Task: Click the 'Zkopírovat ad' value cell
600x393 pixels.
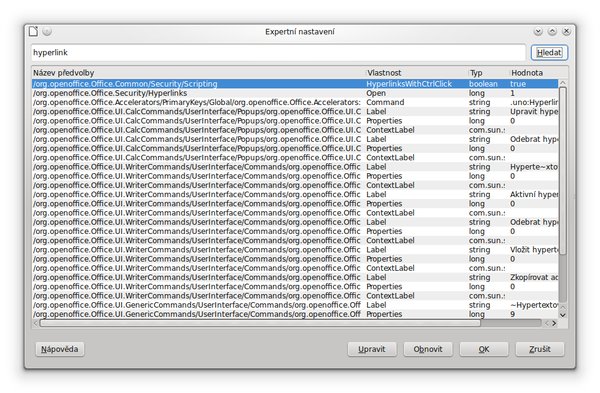Action: point(534,277)
